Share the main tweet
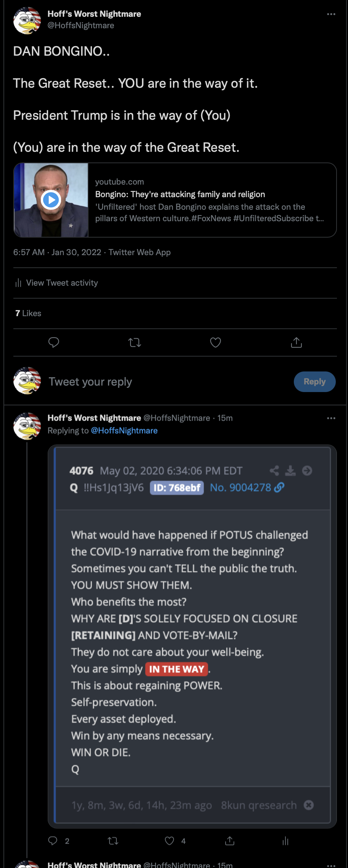The height and width of the screenshot is (868, 348). point(296,342)
